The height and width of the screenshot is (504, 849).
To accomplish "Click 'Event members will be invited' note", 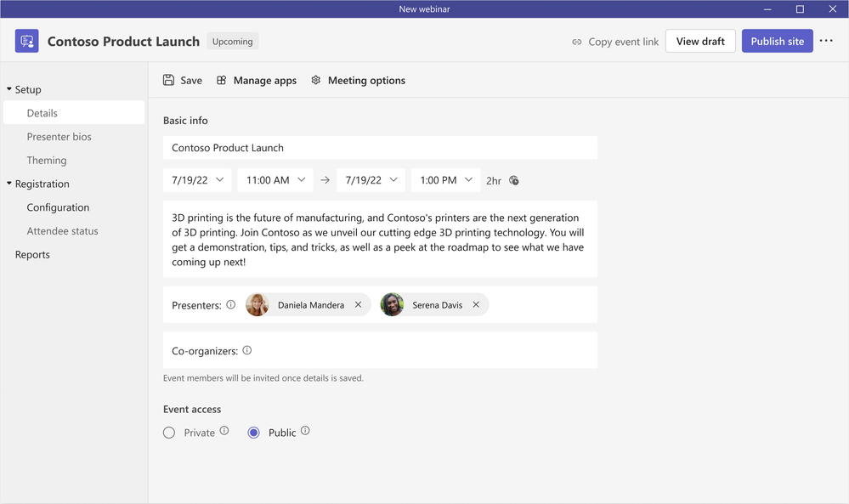I will [x=263, y=378].
